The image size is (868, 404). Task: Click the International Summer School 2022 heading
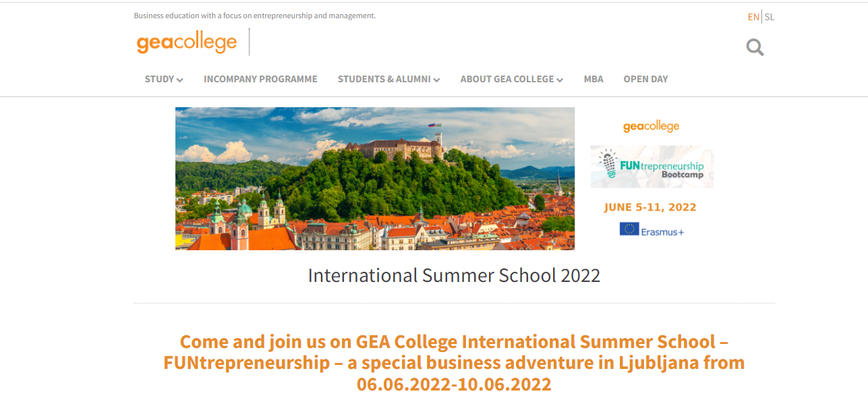click(454, 275)
